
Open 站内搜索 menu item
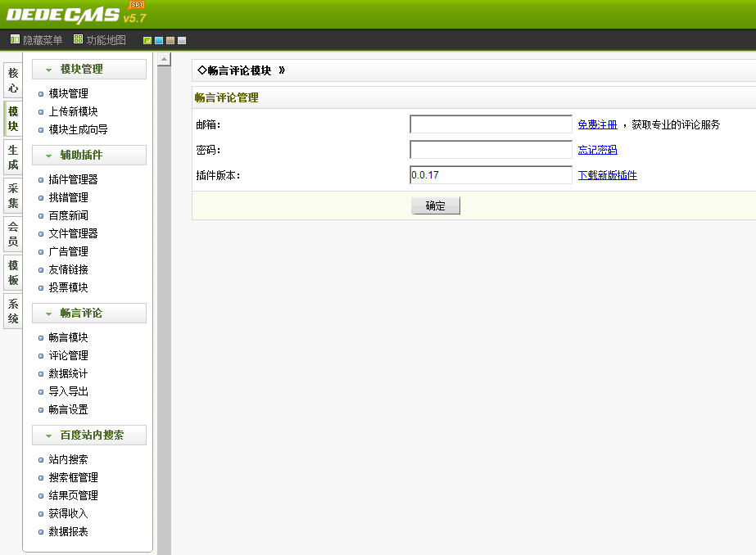(69, 459)
